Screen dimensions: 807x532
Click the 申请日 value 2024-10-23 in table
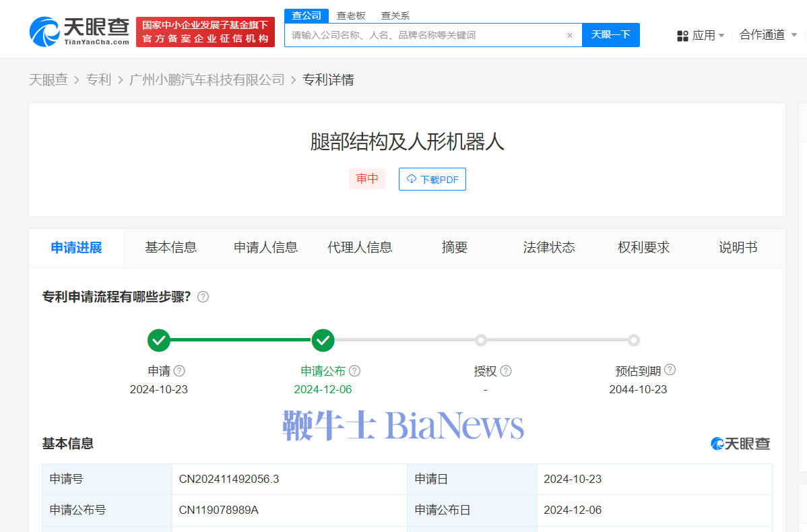(573, 479)
